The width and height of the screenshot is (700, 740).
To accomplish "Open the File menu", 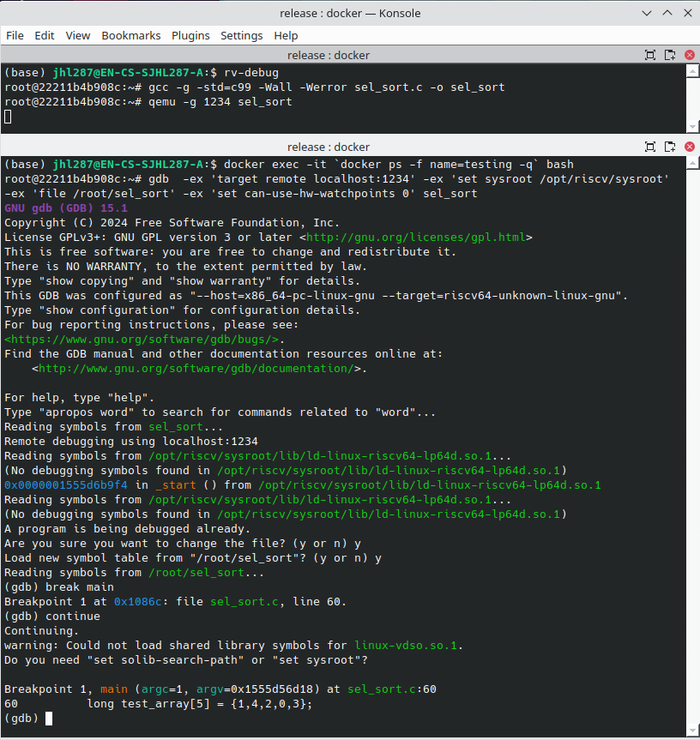I will (x=15, y=35).
